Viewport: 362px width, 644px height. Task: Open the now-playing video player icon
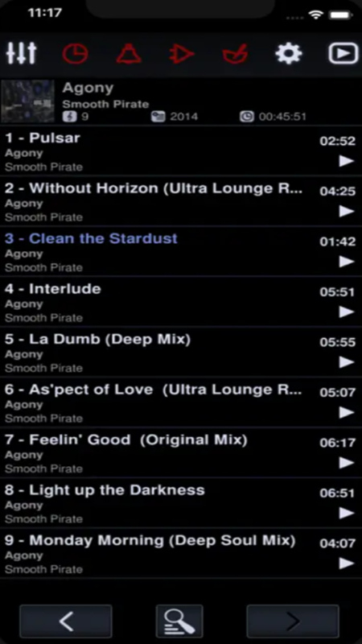tap(343, 54)
